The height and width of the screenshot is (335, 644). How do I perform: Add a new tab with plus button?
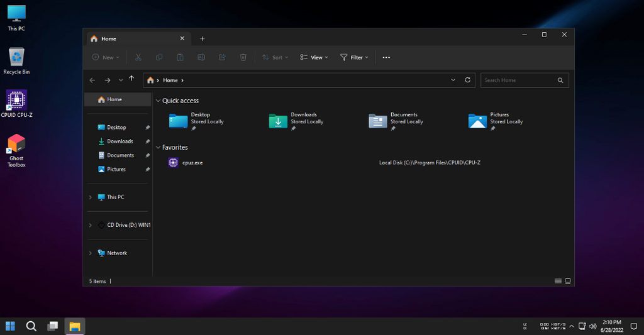[x=202, y=38]
